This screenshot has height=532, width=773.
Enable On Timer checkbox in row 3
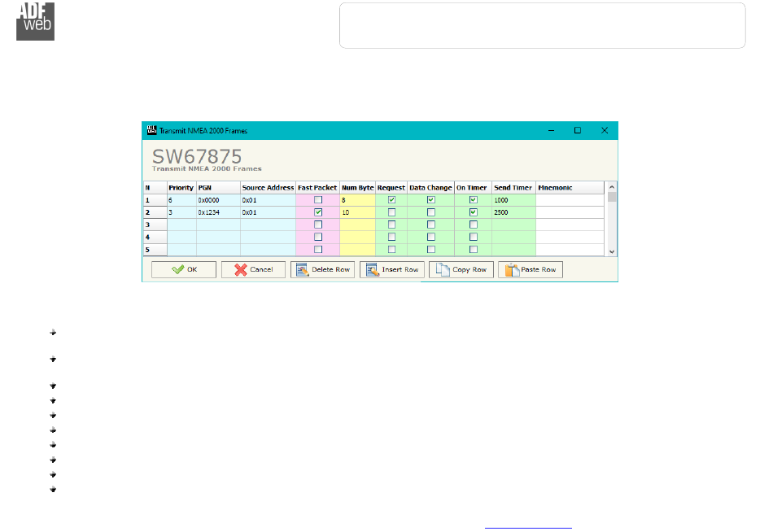tap(474, 225)
